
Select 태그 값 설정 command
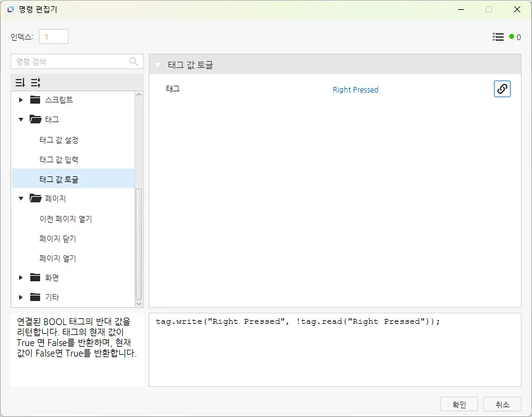(x=59, y=140)
